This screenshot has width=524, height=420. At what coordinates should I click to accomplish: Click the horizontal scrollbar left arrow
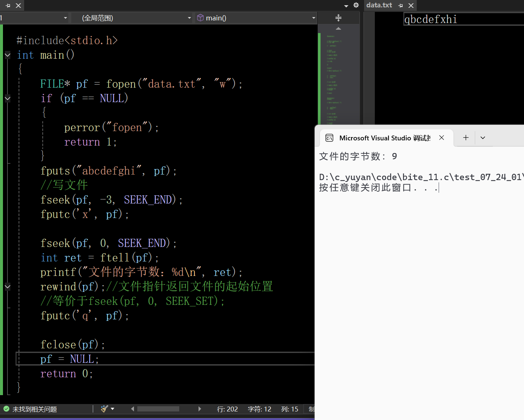132,409
